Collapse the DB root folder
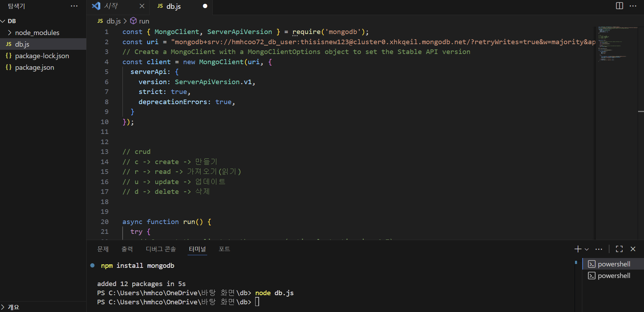Image resolution: width=644 pixels, height=312 pixels. click(12, 21)
